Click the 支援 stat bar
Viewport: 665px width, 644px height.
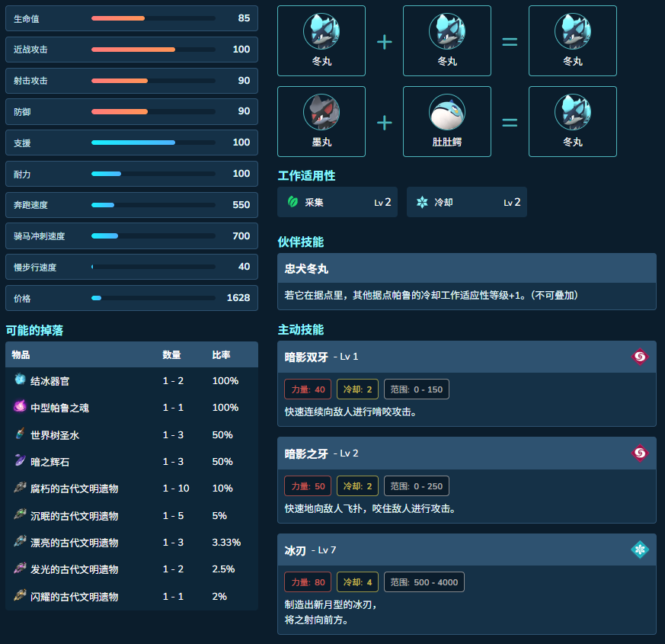pos(153,143)
